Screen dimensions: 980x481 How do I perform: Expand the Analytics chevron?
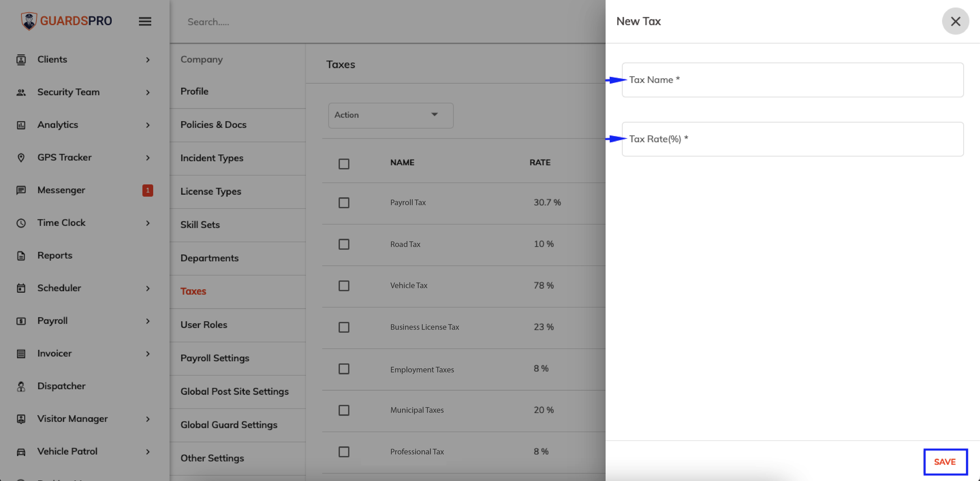tap(148, 125)
